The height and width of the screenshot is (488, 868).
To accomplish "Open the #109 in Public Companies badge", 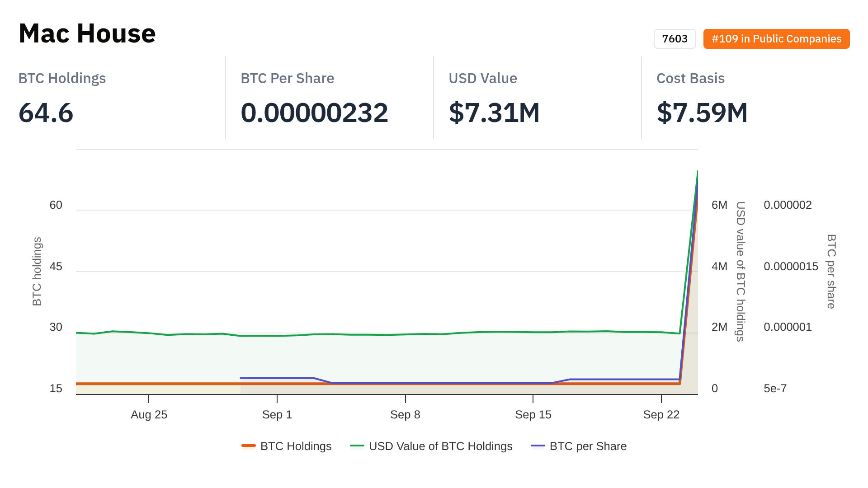I will 776,39.
